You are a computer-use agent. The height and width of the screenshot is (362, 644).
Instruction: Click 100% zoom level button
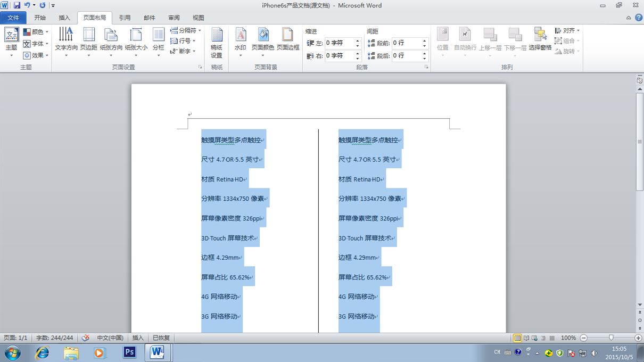pos(568,338)
